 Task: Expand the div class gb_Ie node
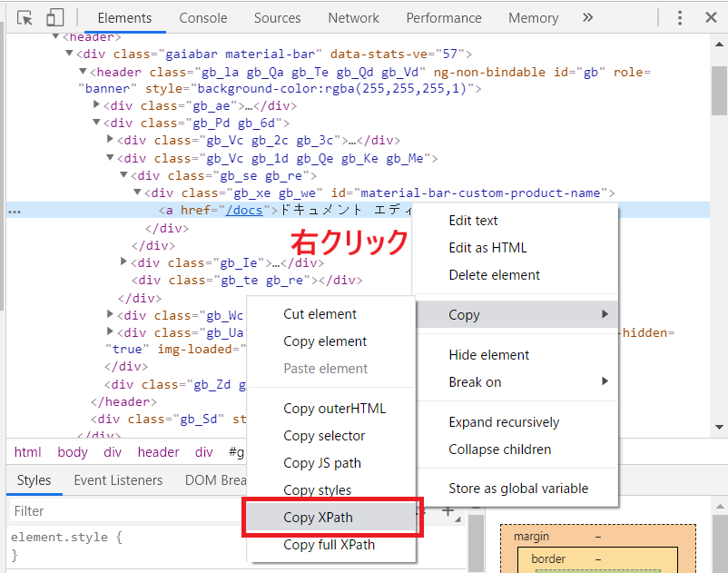click(123, 261)
